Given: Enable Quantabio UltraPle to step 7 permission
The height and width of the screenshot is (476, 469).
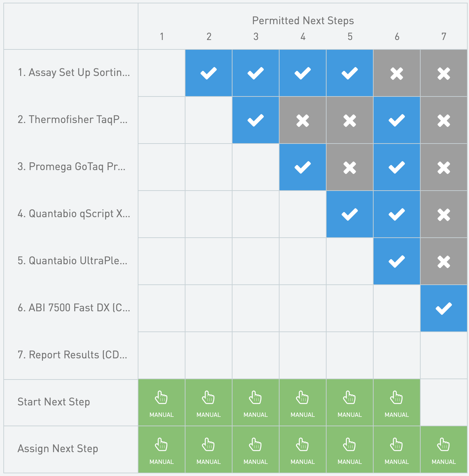Looking at the screenshot, I should pos(444,261).
